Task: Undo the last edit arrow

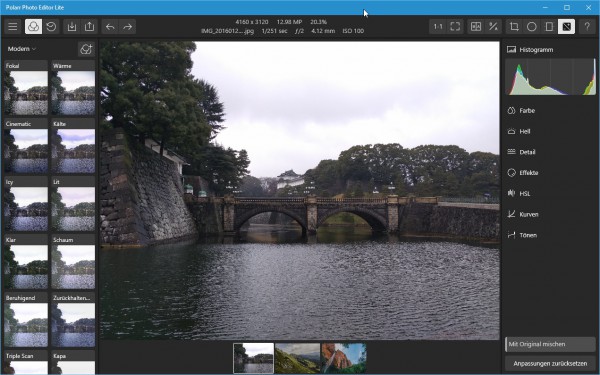Action: [110, 26]
